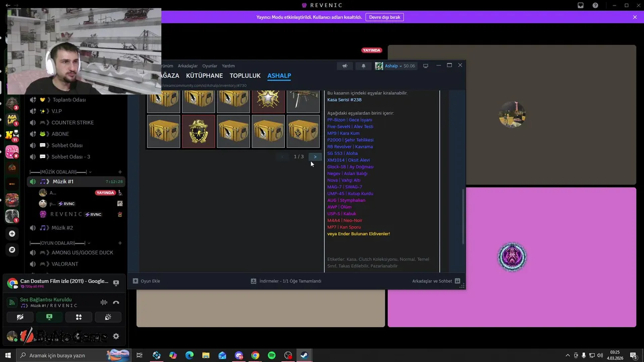Screen dimensions: 644x362
Task: Click Five-SeveN | Alev Testi entry
Action: point(350,127)
